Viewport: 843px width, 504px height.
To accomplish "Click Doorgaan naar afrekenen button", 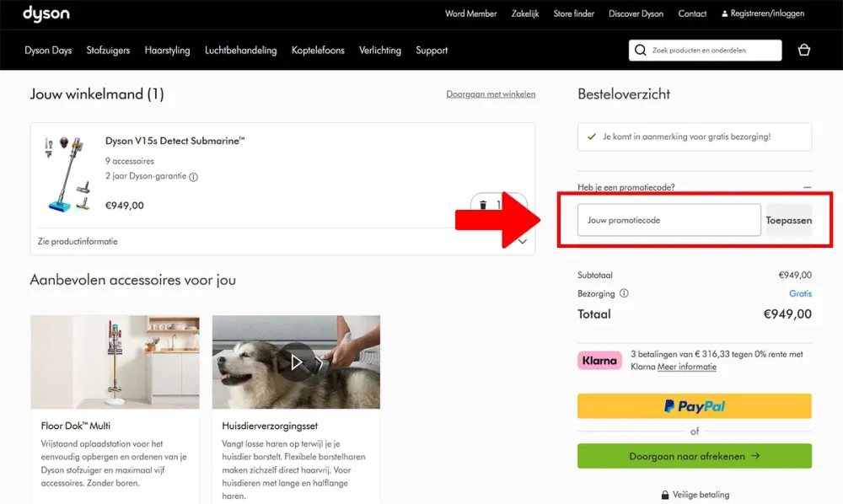I will coord(694,456).
